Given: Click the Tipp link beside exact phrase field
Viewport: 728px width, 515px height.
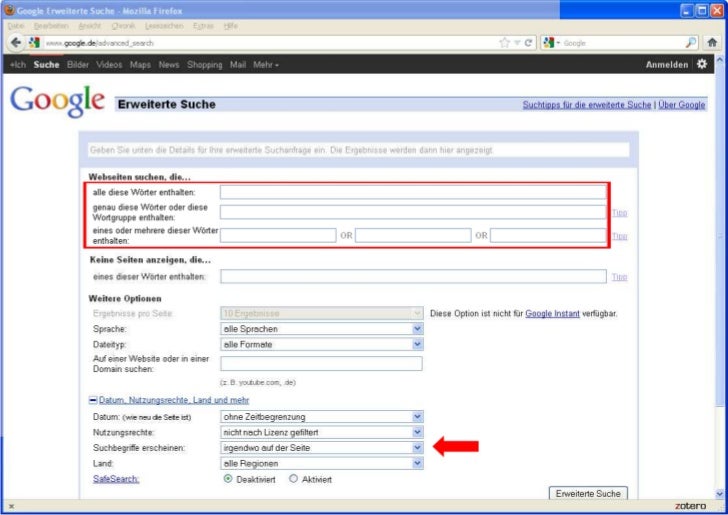Looking at the screenshot, I should tap(619, 213).
